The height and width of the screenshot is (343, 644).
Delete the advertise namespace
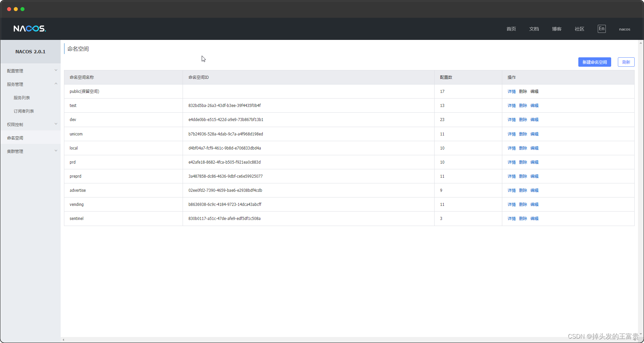523,190
